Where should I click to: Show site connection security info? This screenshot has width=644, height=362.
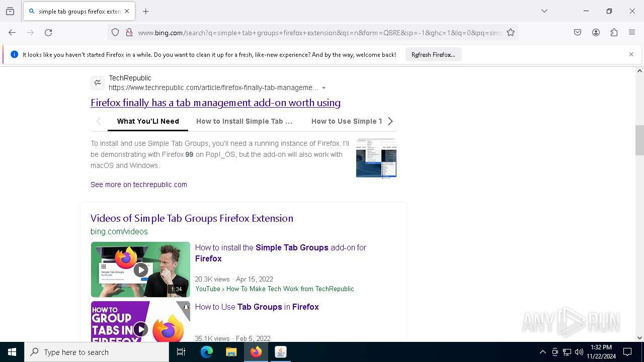point(129,33)
